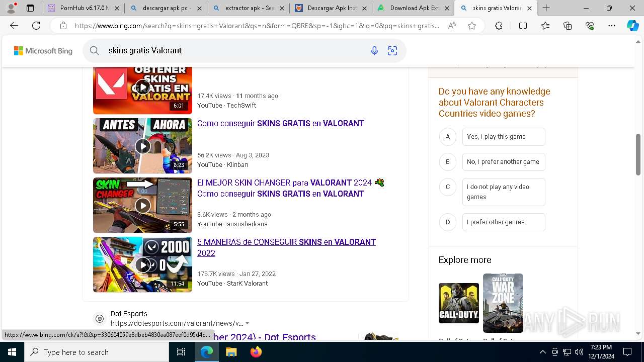Click the browser back arrow
The height and width of the screenshot is (362, 644).
(14, 26)
